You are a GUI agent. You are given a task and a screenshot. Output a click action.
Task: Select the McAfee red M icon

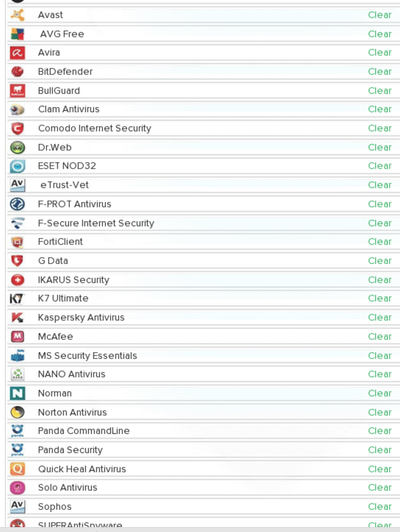(17, 337)
